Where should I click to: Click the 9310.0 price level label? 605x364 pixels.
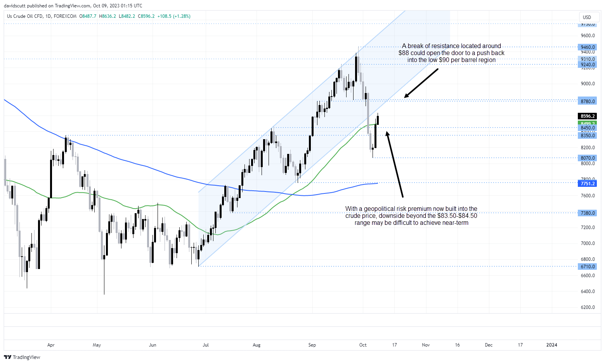[x=588, y=59]
